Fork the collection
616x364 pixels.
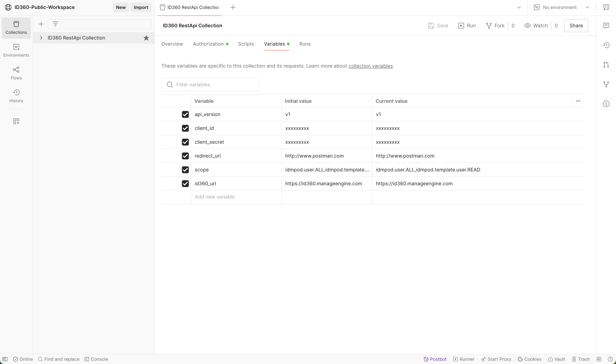coord(495,25)
